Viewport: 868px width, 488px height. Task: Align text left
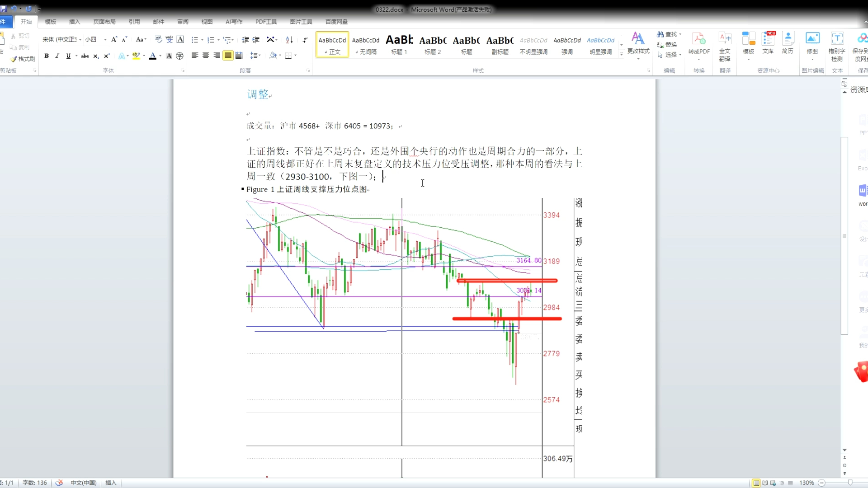click(195, 56)
